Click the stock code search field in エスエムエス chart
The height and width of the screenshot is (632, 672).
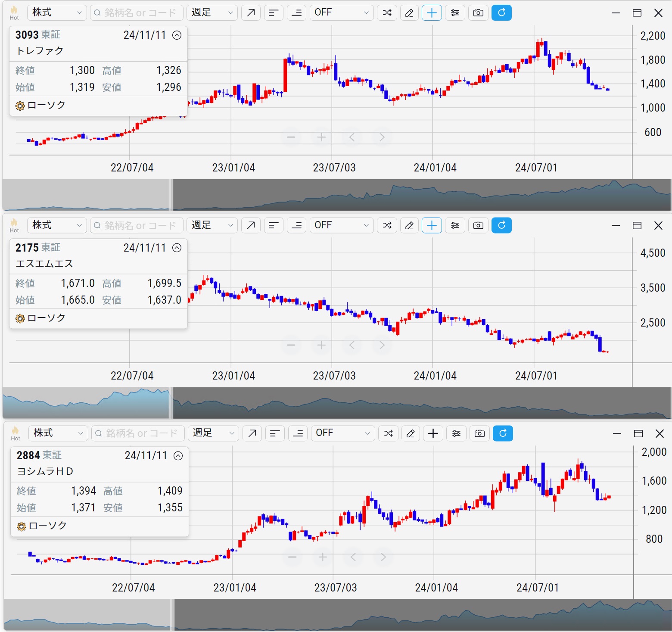[137, 225]
